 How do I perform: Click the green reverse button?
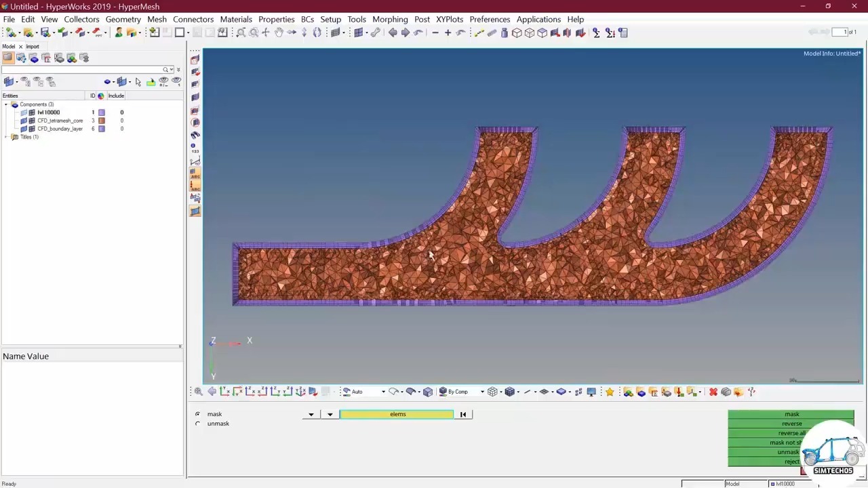coord(791,424)
